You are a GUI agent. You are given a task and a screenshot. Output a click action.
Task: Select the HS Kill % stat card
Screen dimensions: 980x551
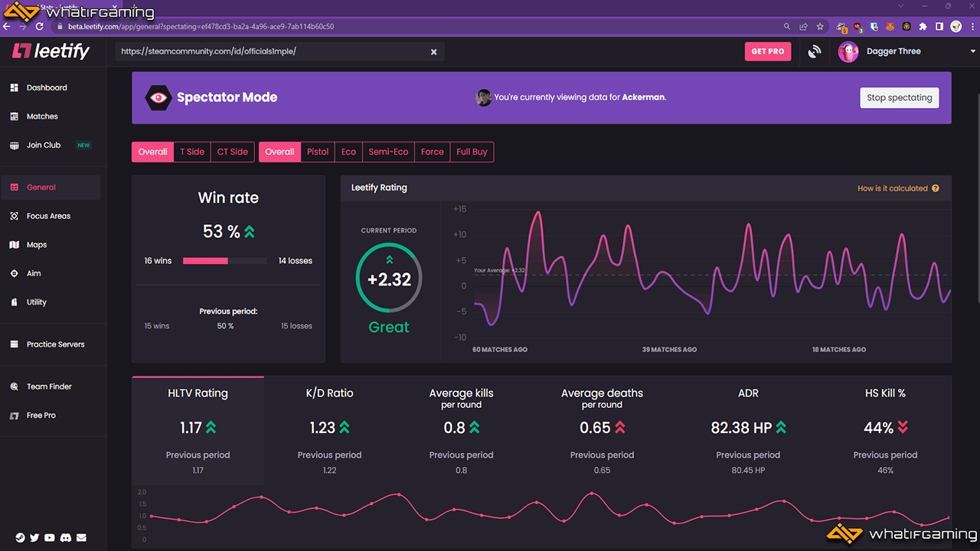pyautogui.click(x=885, y=431)
